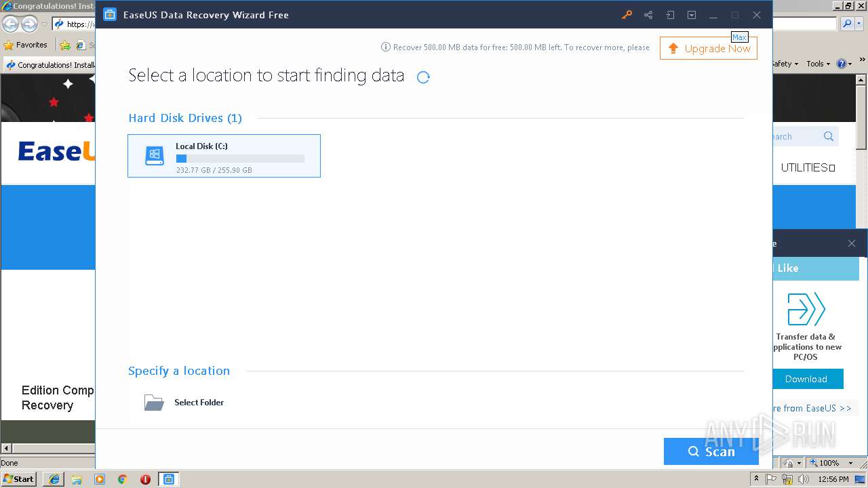This screenshot has height=488, width=868.
Task: Close the EaseUS Data Recovery Wizard window
Action: (x=757, y=15)
